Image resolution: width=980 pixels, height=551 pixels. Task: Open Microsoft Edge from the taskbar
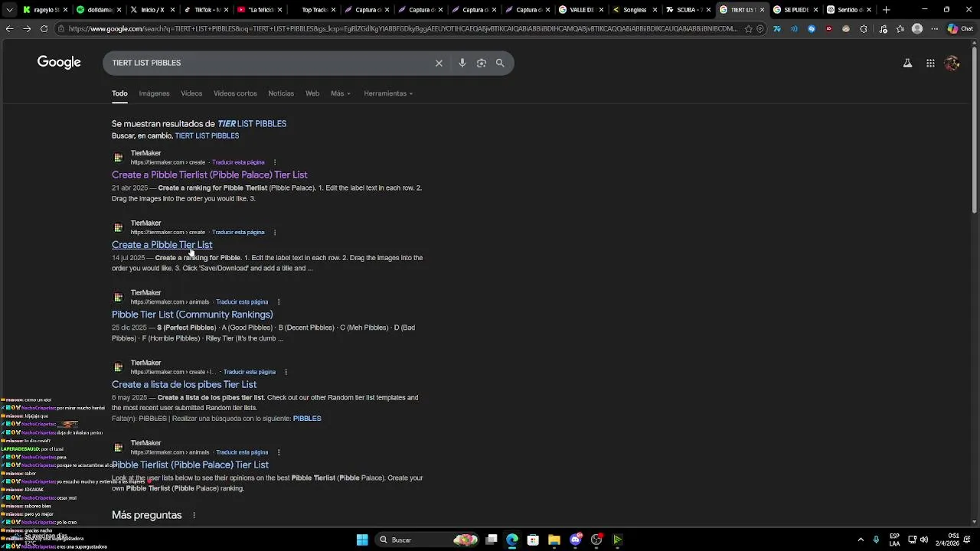tap(512, 540)
